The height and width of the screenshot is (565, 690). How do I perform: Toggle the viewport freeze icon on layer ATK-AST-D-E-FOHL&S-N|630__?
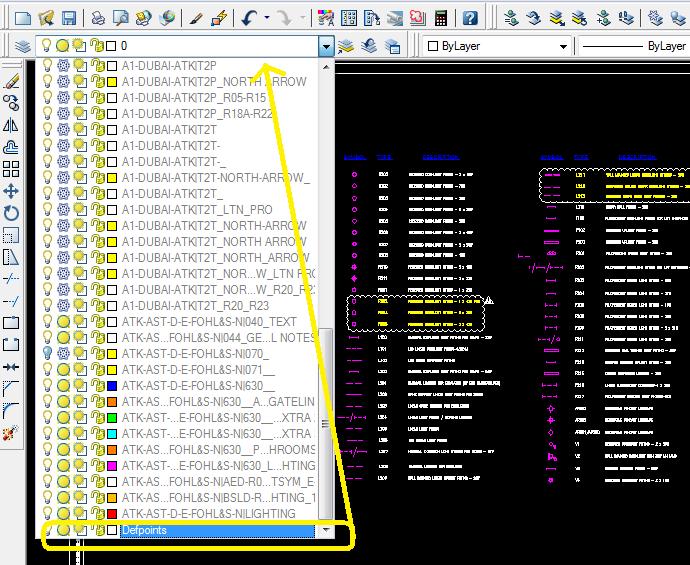80,385
